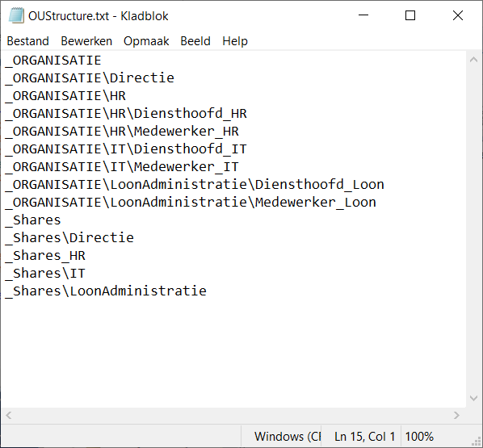The width and height of the screenshot is (483, 448).
Task: Click the Windows (CRLF) encoding status field
Action: tap(287, 437)
